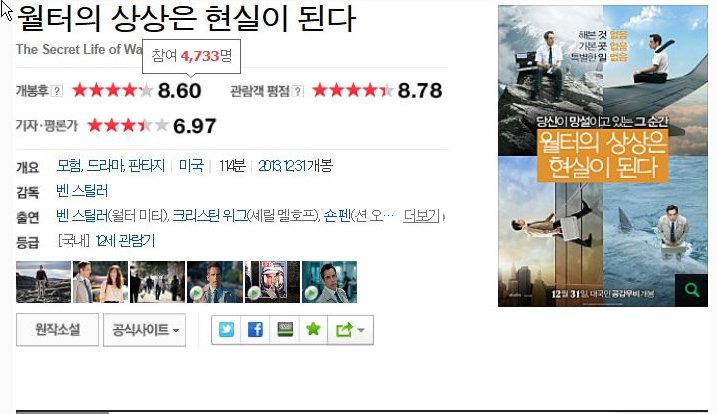Zoom the poster with the magnifier icon
717x414 pixels.
(x=691, y=290)
